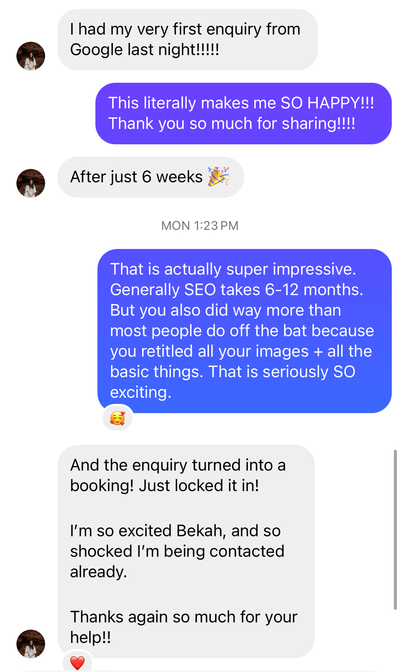Click "Thank you so much for sharing!!!!" line
This screenshot has height=672, width=400.
tap(232, 123)
